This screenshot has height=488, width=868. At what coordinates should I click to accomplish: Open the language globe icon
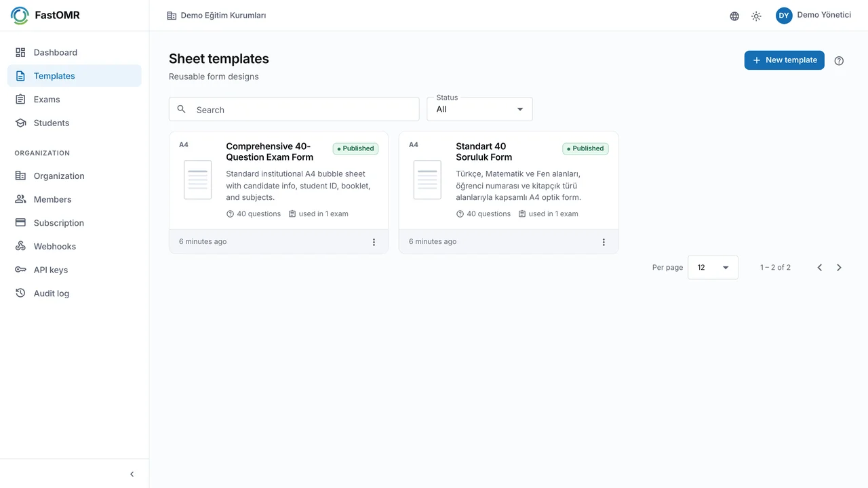click(734, 16)
